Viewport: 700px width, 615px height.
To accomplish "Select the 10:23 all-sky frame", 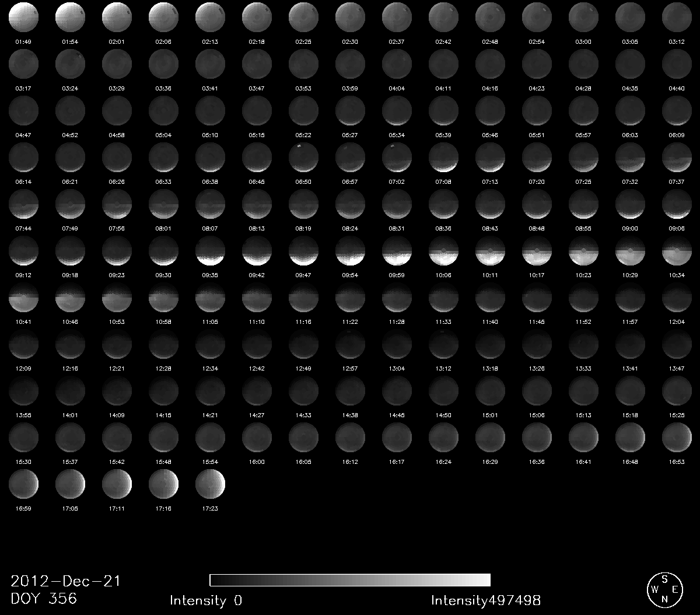I will (583, 250).
